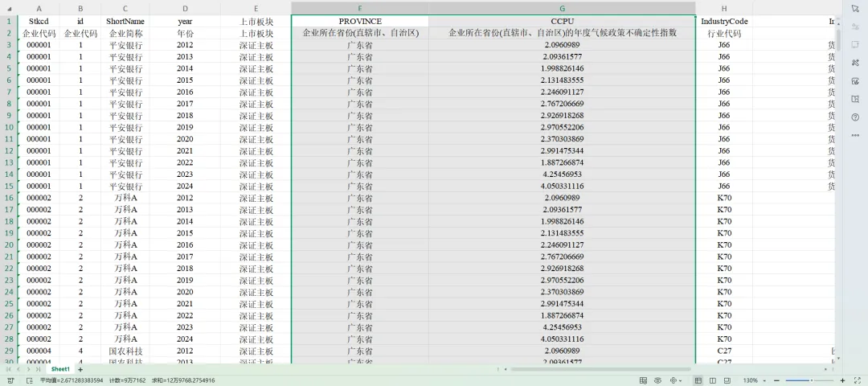Click the vertical scrollbar thumb
Screen dimensions: 868x386
[x=838, y=40]
